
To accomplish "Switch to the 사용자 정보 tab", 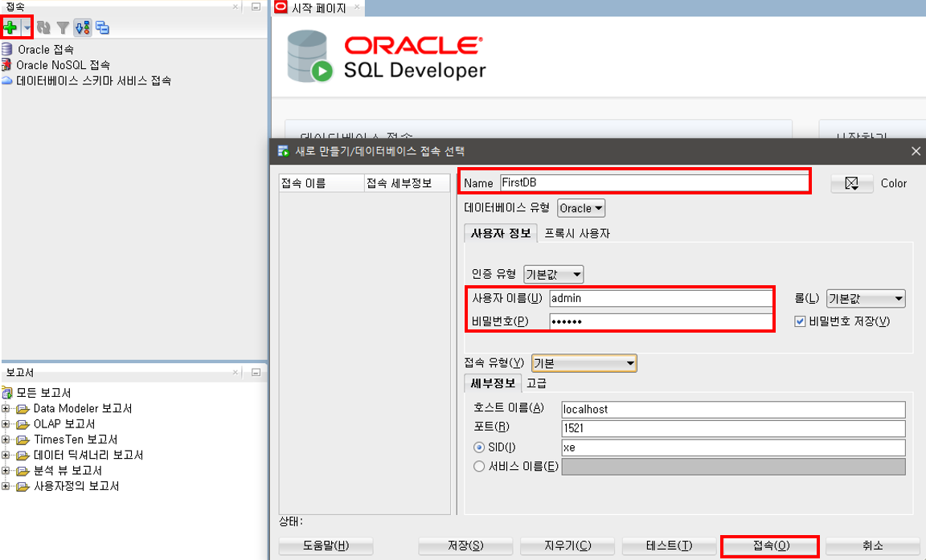I will [501, 233].
